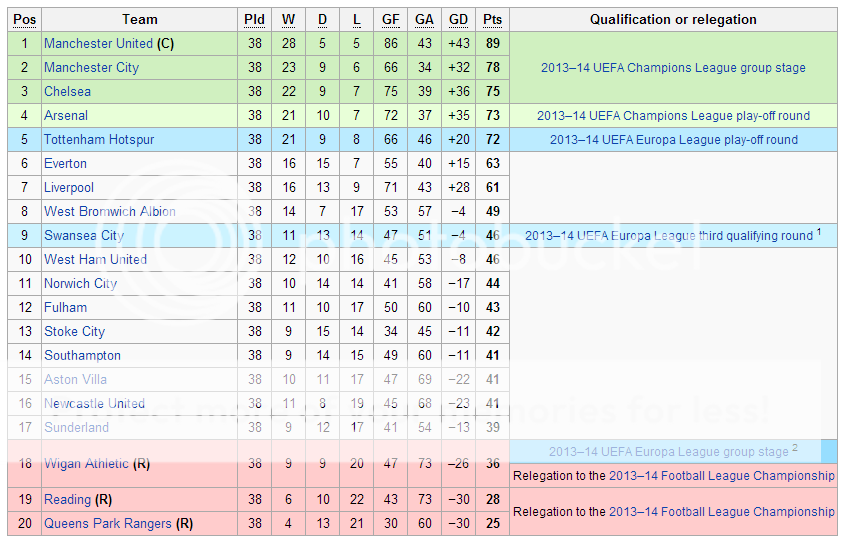Click the Europa League third qualifying round link
Image resolution: width=852 pixels, height=547 pixels.
(668, 236)
